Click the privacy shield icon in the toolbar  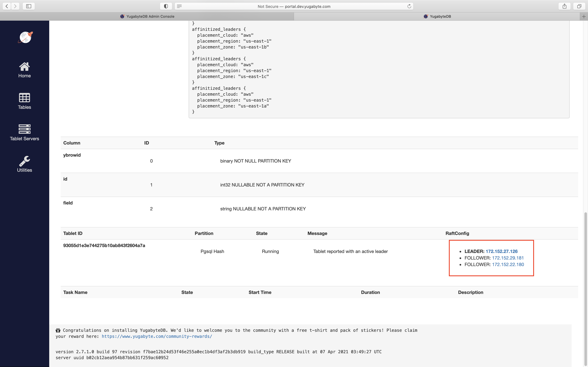pos(166,6)
